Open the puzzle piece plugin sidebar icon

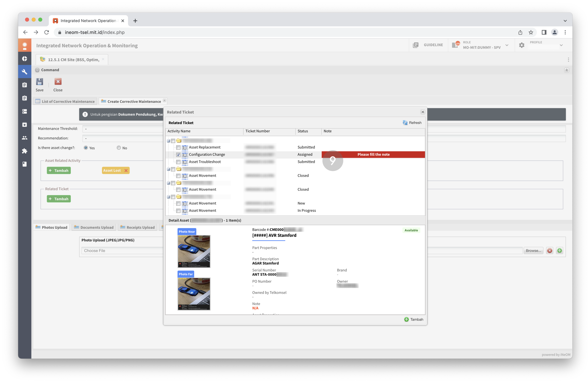pyautogui.click(x=24, y=151)
